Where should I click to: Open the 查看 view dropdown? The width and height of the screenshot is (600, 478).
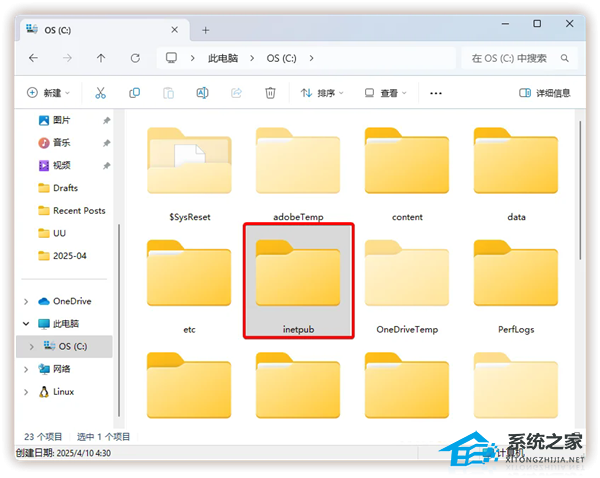pos(386,93)
